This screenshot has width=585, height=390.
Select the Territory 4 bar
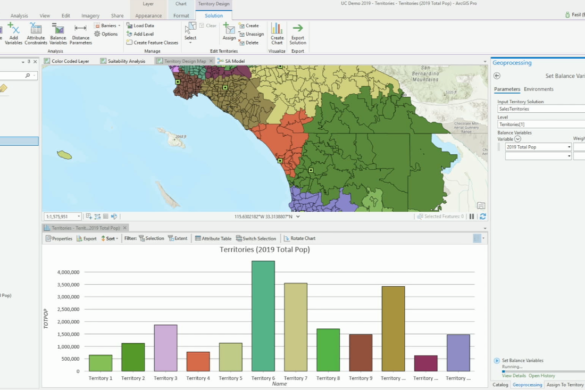(x=198, y=361)
